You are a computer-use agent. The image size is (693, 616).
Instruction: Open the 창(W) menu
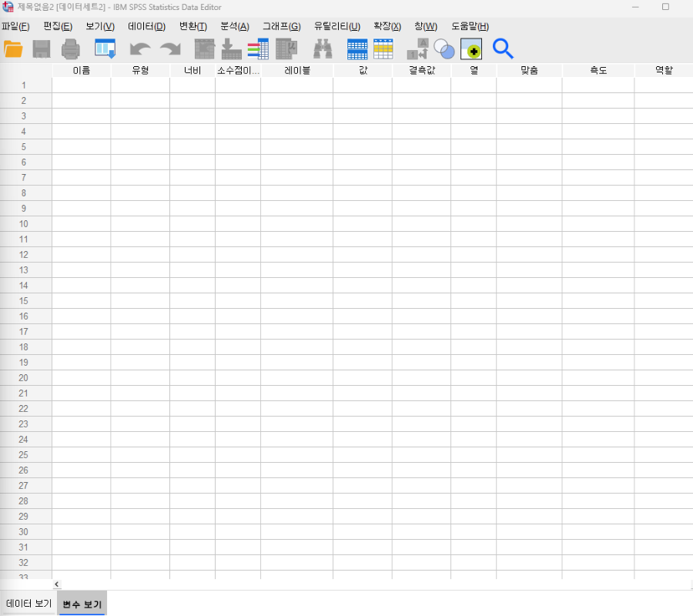[426, 26]
